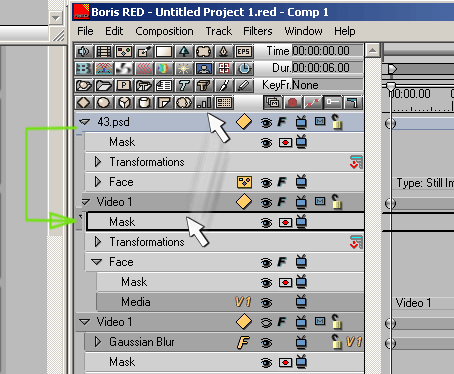The image size is (454, 374).
Task: Click the lock icon on 43.psd track
Action: point(336,122)
